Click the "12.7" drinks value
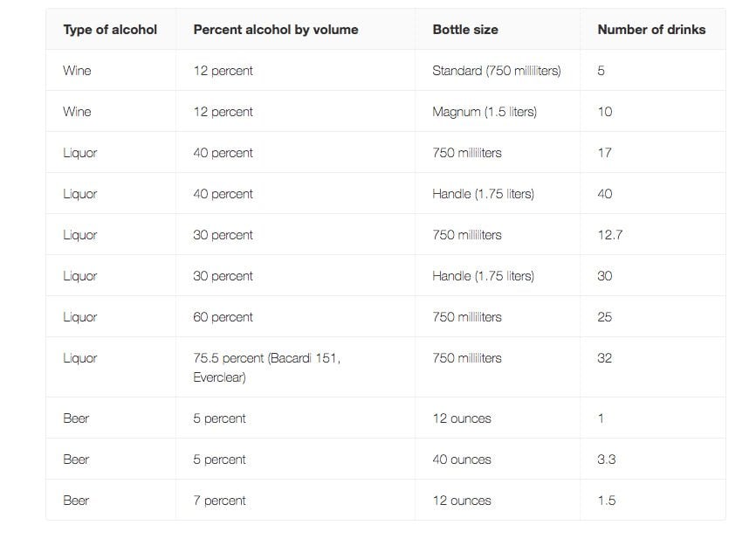 tap(609, 235)
